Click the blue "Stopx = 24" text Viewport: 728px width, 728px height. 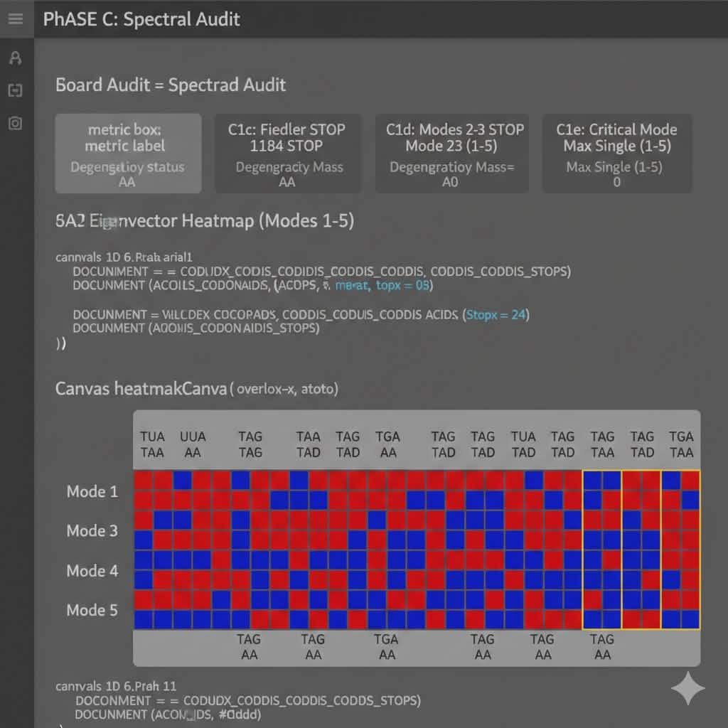point(498,314)
